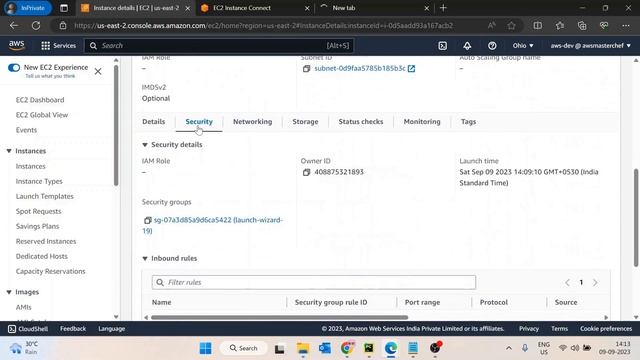Show hidden system tray icons chevron

[x=509, y=348]
